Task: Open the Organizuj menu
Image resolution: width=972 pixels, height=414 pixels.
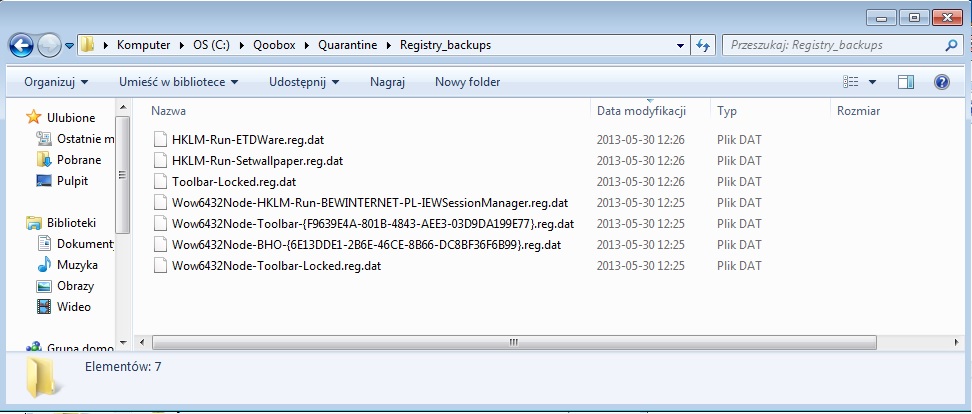Action: click(x=56, y=82)
